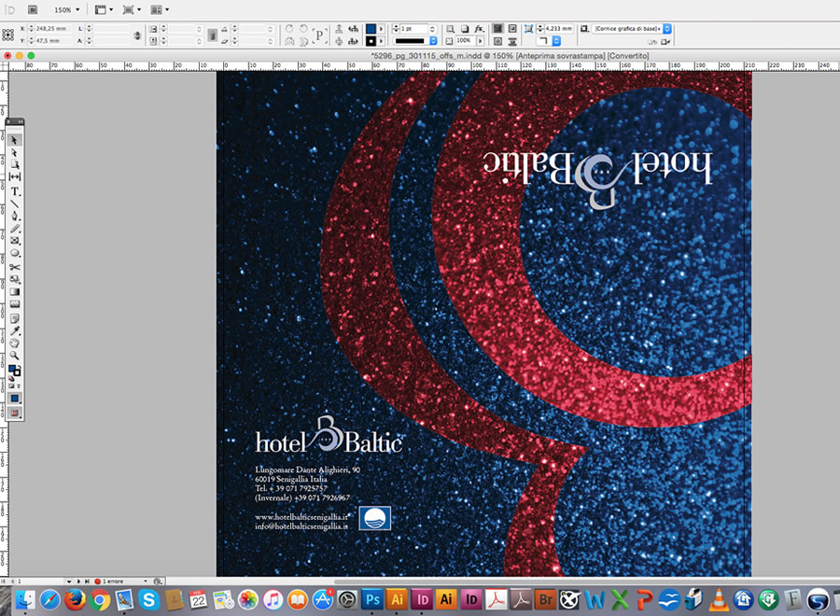Toggle the reference point locator grid
Screen dimensions: 840x616
8,35
